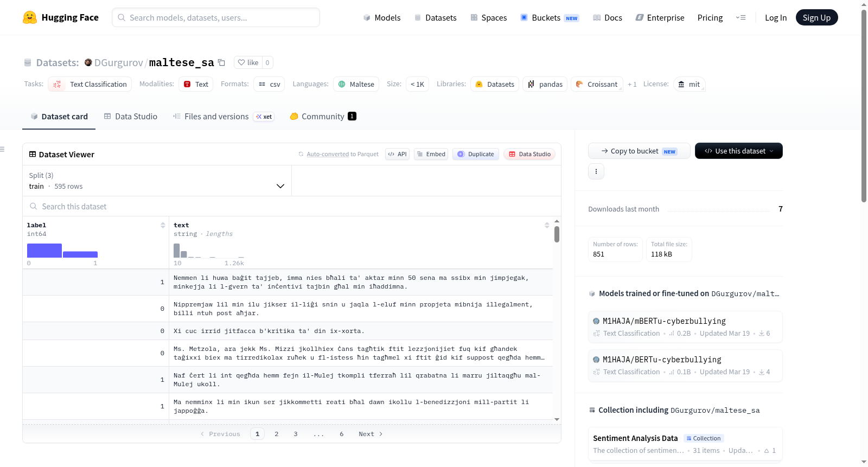Open the navigation overflow menu icon
The width and height of the screenshot is (868, 467).
click(x=741, y=17)
